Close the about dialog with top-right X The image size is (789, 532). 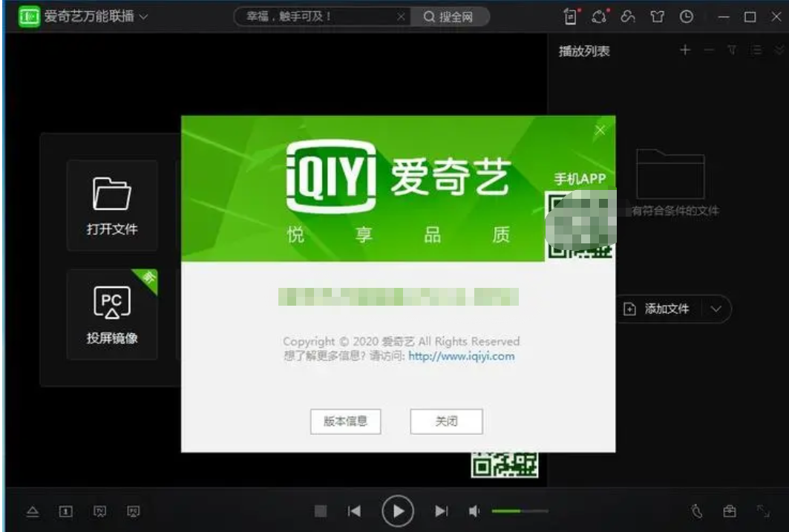coord(600,131)
